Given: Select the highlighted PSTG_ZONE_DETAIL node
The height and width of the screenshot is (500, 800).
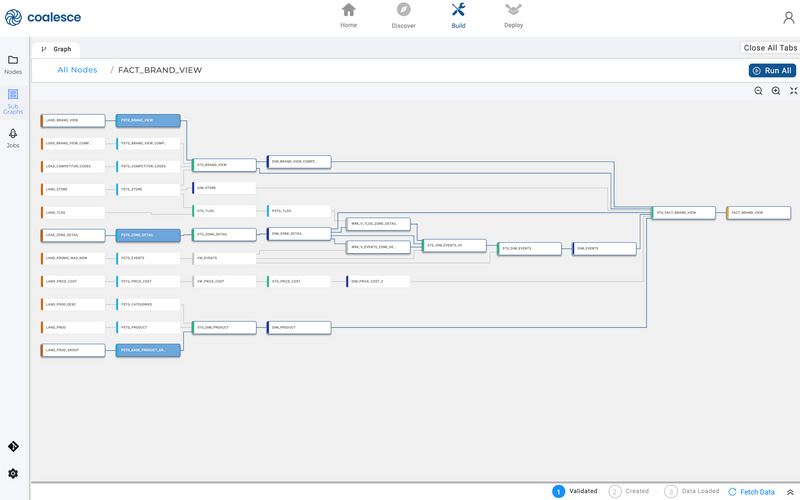Looking at the screenshot, I should pyautogui.click(x=148, y=235).
